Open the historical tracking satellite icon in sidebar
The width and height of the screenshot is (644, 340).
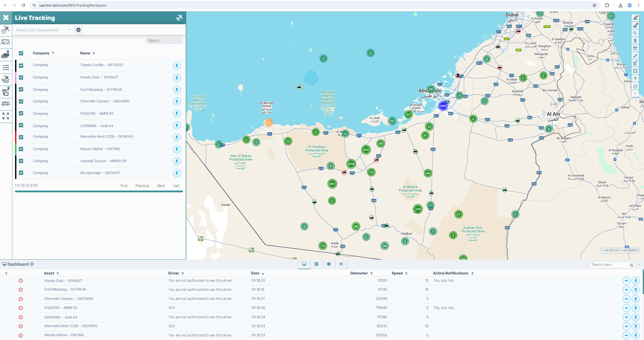6,30
